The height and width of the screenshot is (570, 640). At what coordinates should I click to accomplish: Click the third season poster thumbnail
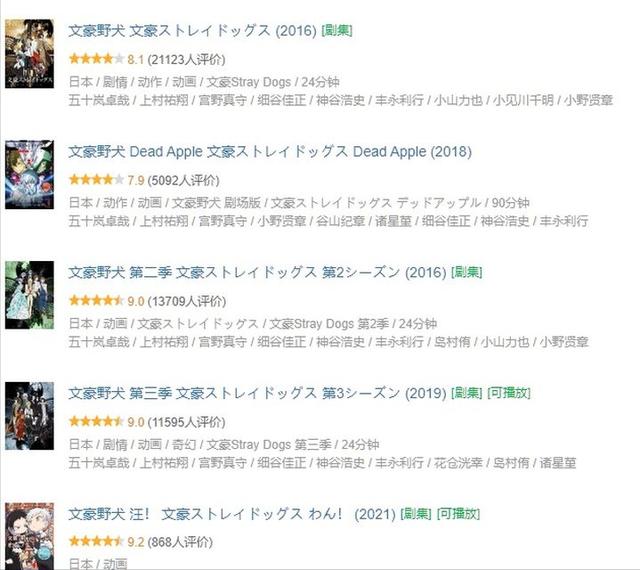[x=29, y=416]
